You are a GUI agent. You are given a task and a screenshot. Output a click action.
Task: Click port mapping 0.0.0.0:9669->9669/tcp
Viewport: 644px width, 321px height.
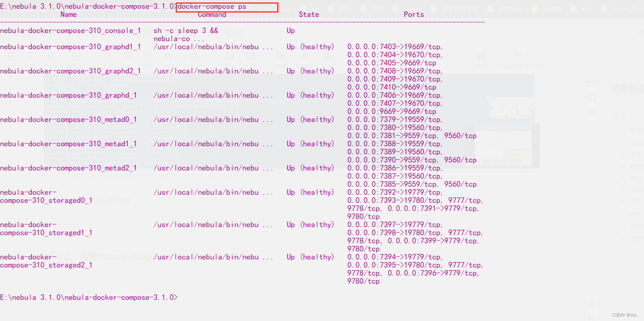(391, 112)
